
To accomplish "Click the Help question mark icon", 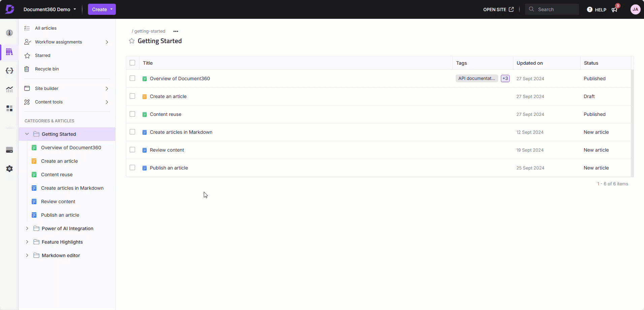I will point(589,9).
